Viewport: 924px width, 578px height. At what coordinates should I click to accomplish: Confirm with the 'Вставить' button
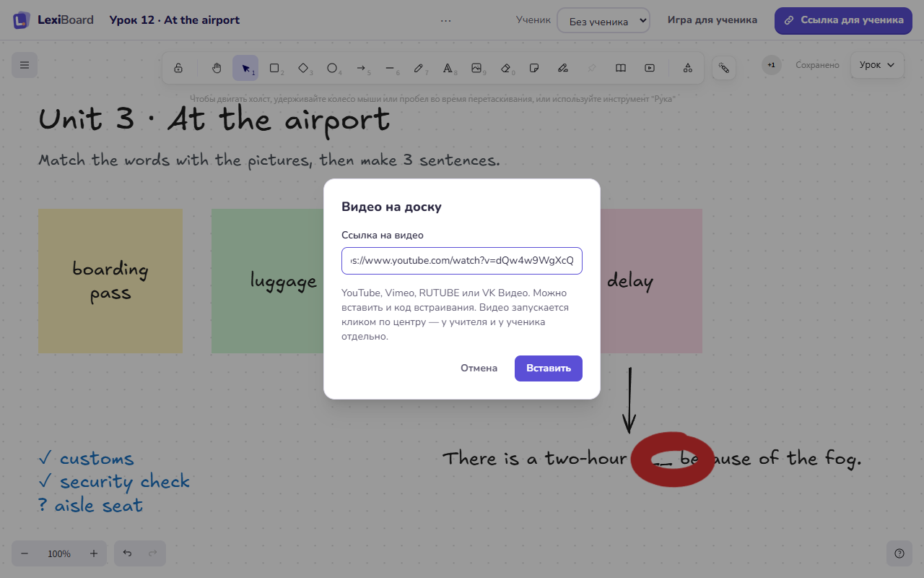(549, 368)
